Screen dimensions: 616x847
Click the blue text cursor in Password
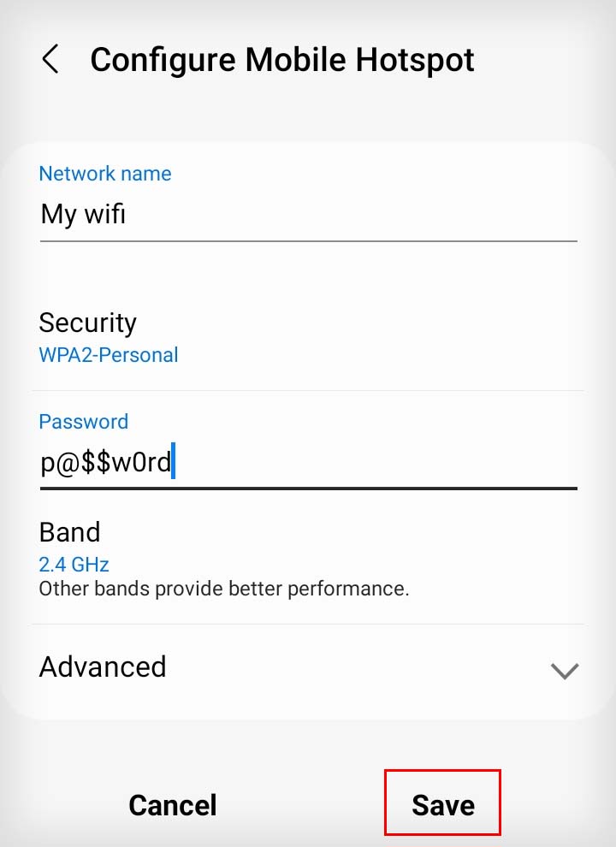(x=173, y=460)
